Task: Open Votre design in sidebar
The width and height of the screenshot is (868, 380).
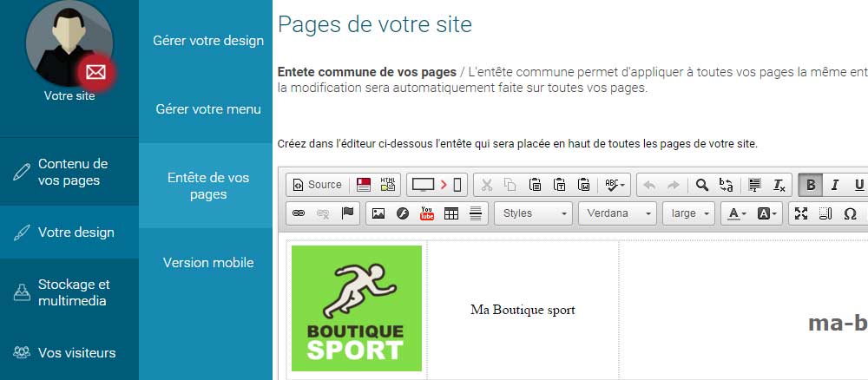Action: pos(69,233)
